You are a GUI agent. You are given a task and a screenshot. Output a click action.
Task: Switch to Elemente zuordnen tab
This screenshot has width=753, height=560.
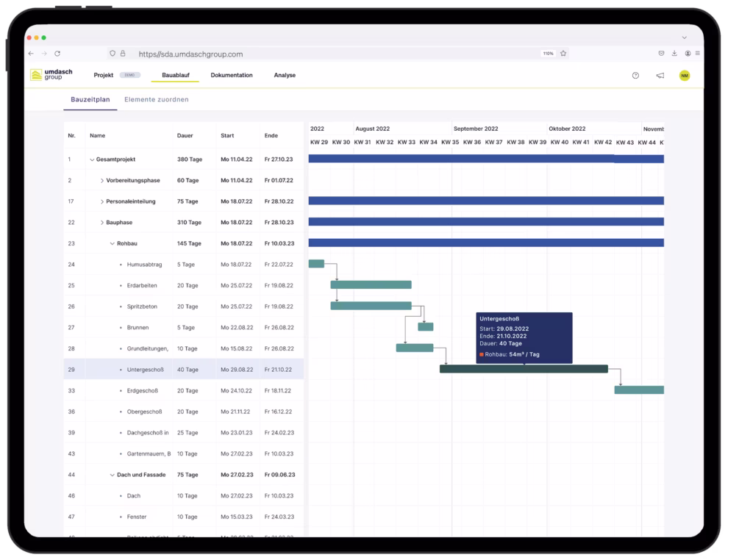coord(157,99)
